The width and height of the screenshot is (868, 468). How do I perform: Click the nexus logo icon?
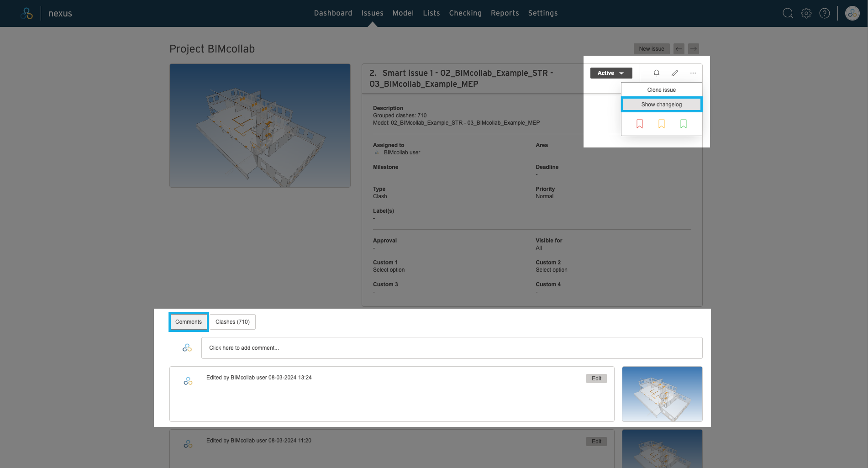(x=26, y=13)
